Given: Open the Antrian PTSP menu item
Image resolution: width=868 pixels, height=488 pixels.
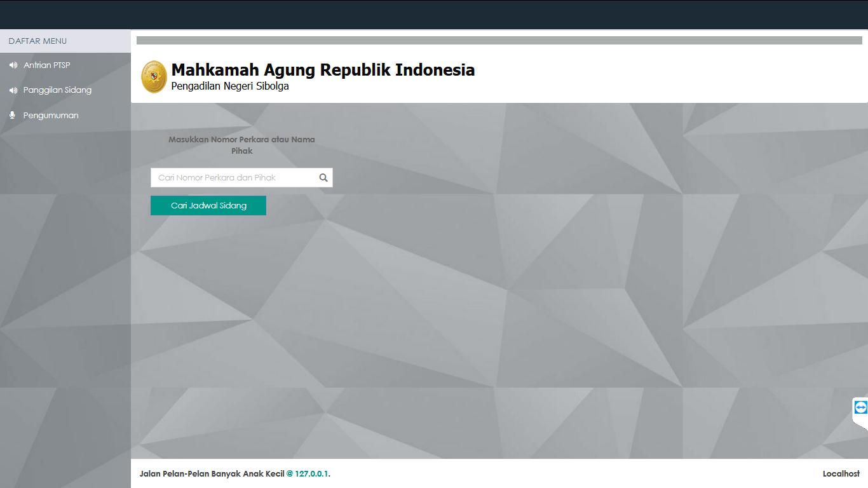Looking at the screenshot, I should tap(46, 65).
